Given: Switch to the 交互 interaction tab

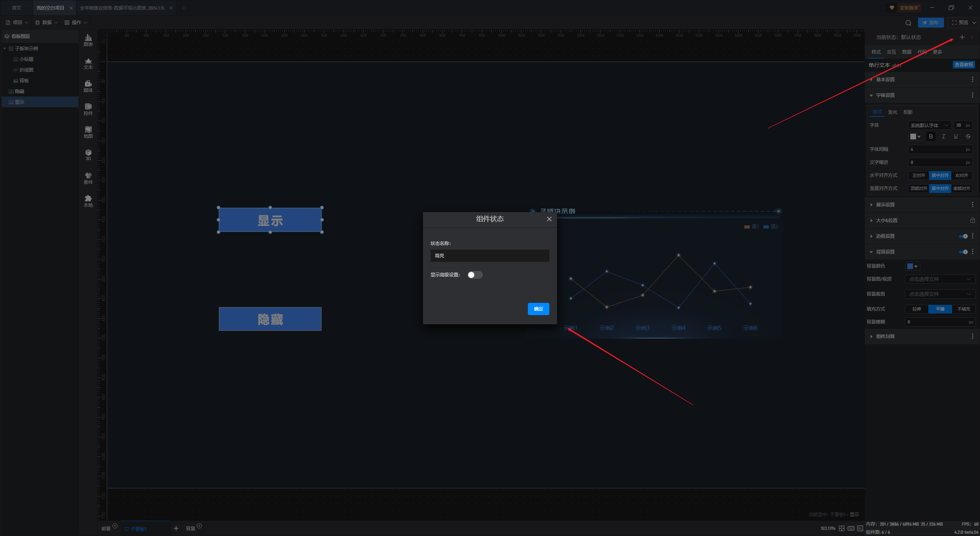Looking at the screenshot, I should (891, 52).
